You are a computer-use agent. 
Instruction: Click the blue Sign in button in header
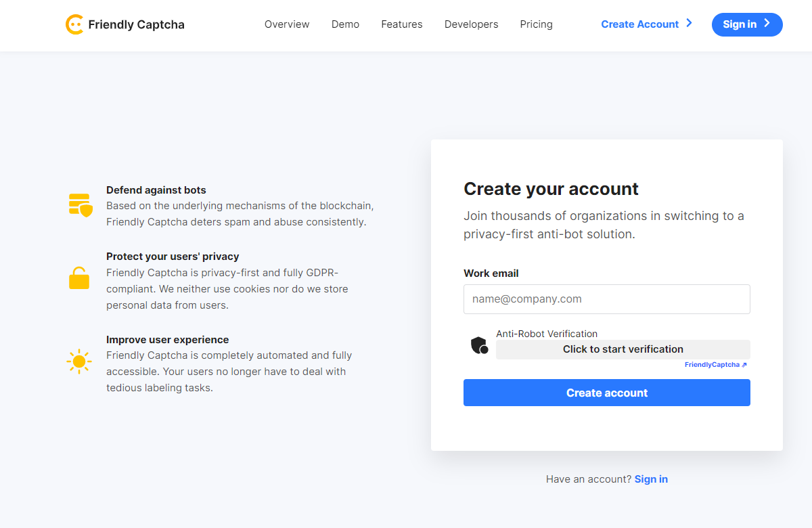(747, 24)
